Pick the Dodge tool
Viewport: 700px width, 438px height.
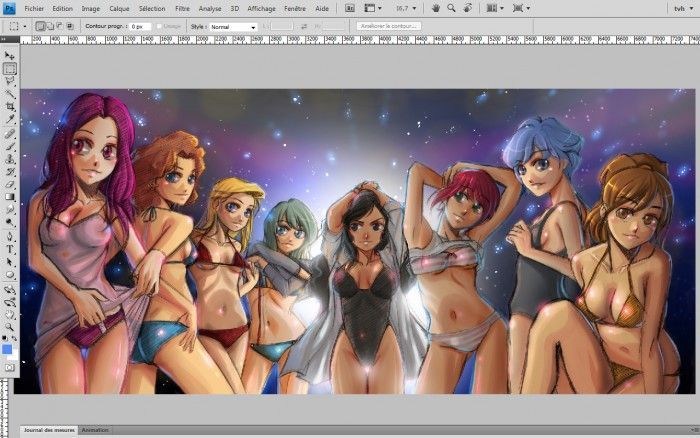coord(9,223)
